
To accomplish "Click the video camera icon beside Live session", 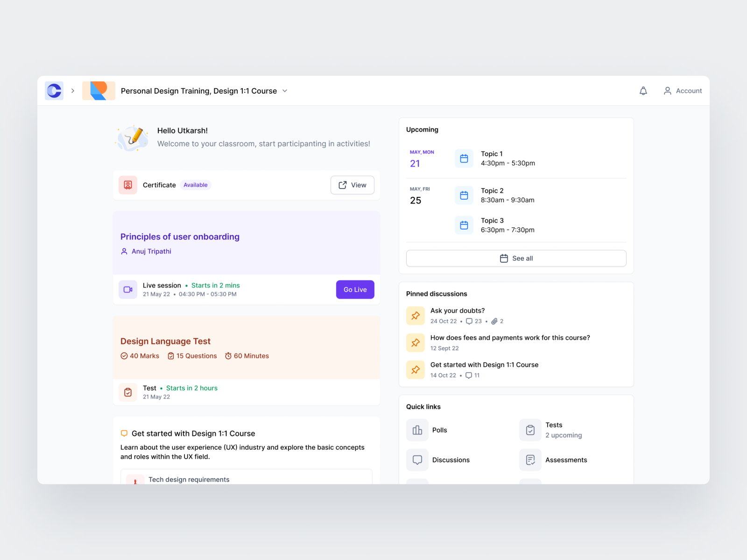I will (127, 289).
